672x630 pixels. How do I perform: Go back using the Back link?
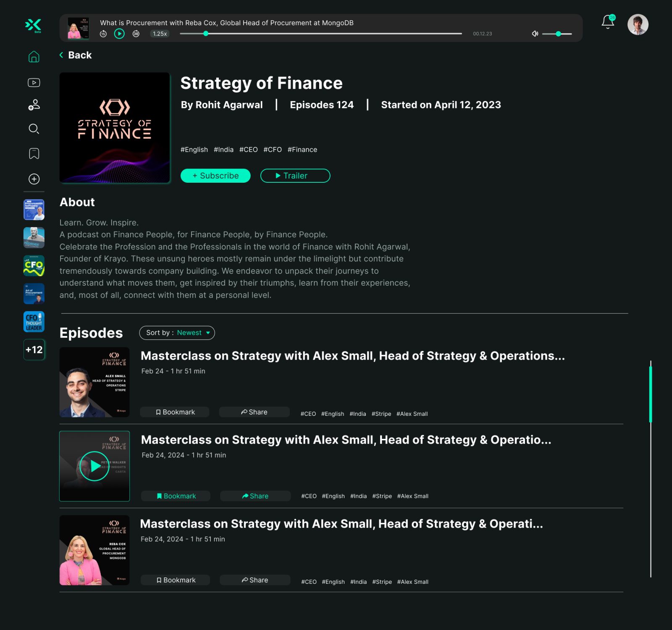coord(76,55)
